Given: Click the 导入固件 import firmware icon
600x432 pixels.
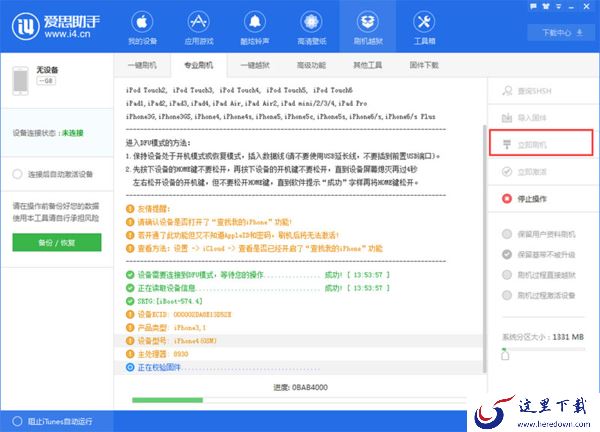Looking at the screenshot, I should click(507, 117).
